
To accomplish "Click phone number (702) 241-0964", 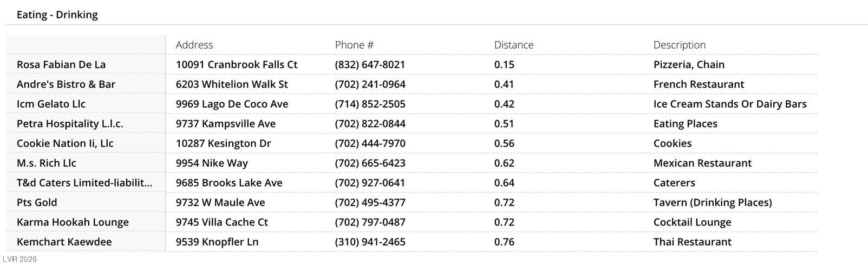I will tap(370, 84).
